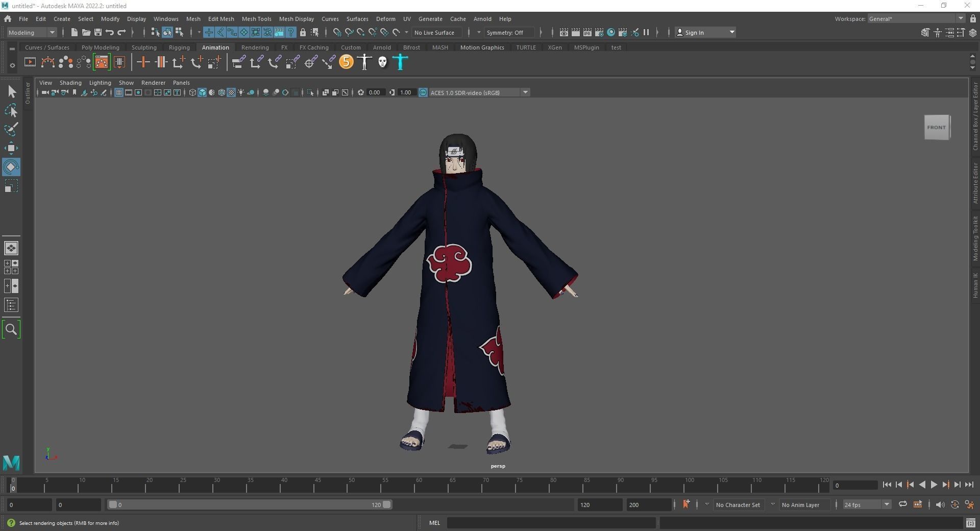Toggle Snap to curves
Viewport: 980px width, 531px height.
pos(349,32)
